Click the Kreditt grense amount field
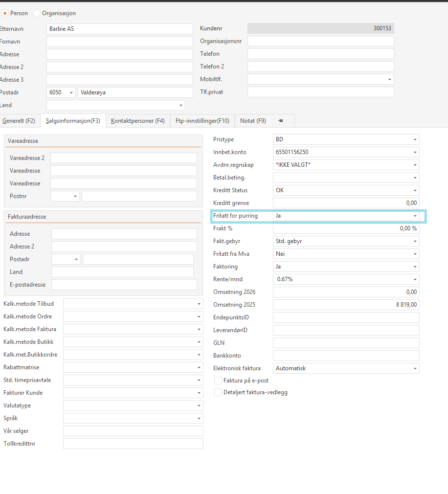Image resolution: width=448 pixels, height=494 pixels. [346, 203]
